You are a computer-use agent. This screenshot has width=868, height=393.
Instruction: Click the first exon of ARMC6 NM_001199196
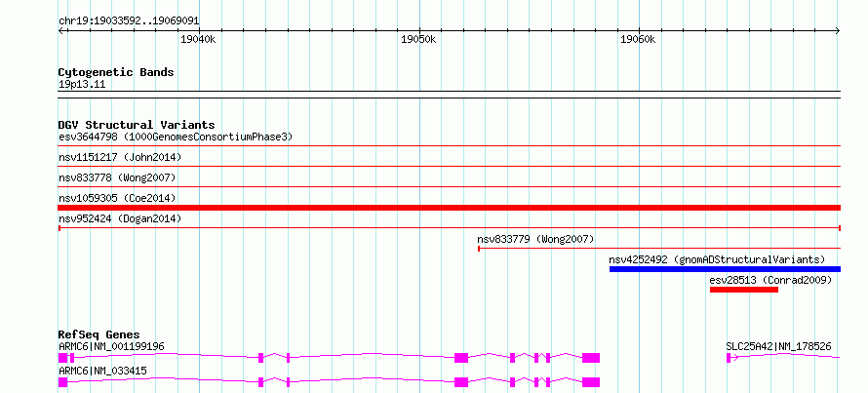click(62, 358)
